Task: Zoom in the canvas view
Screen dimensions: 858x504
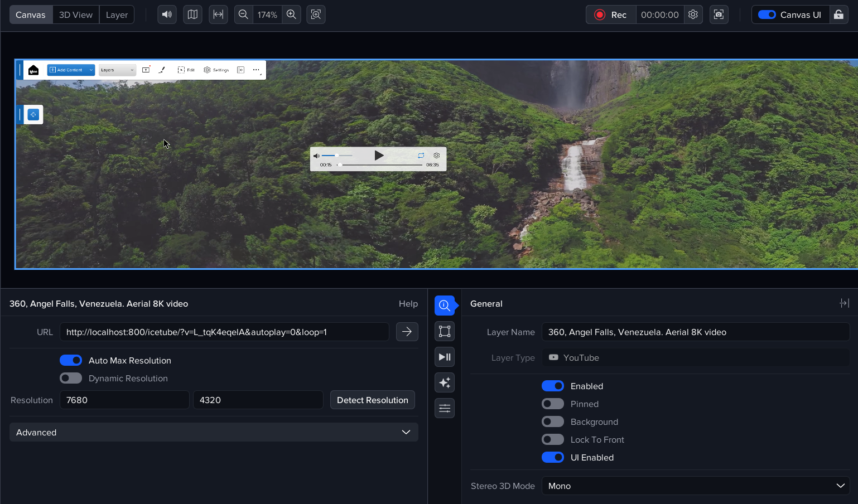Action: (x=291, y=14)
